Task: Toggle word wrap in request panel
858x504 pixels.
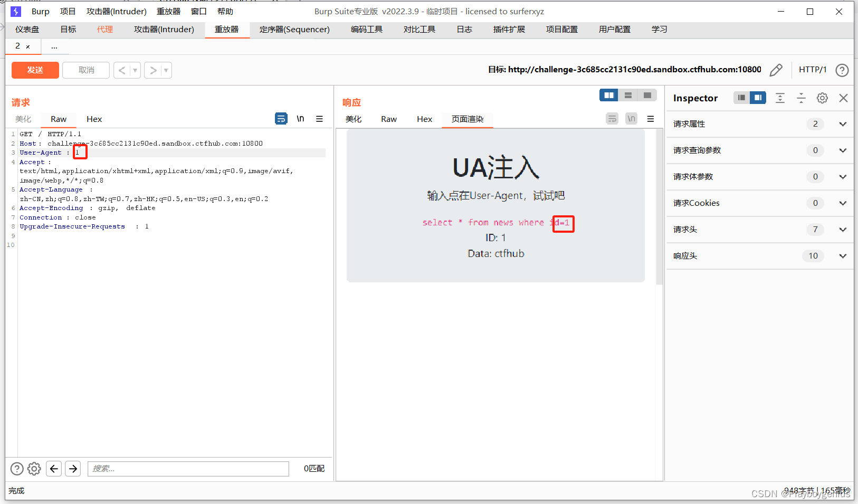Action: [281, 119]
